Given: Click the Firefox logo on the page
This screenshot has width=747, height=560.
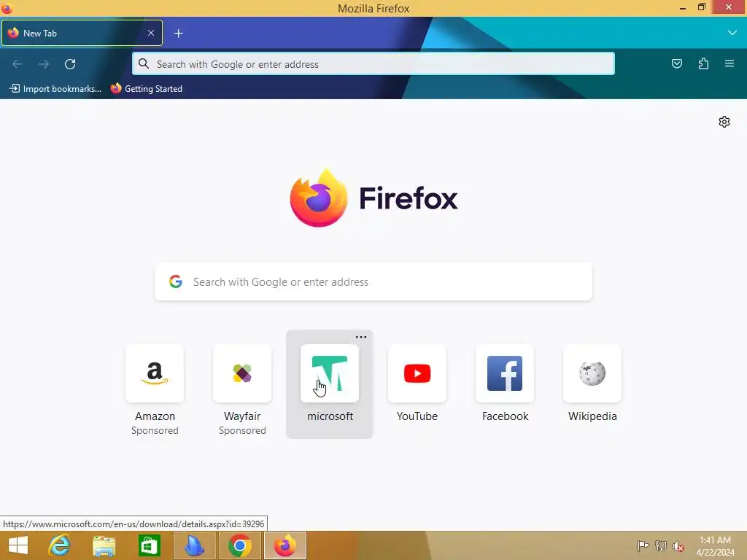Looking at the screenshot, I should pos(319,198).
